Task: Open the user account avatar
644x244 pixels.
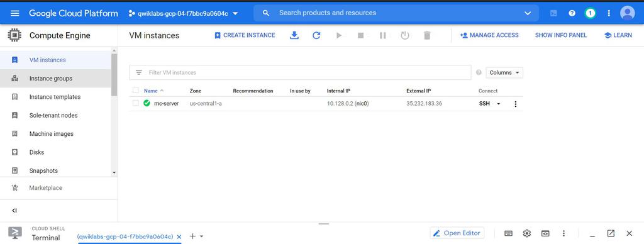Action: tap(627, 13)
